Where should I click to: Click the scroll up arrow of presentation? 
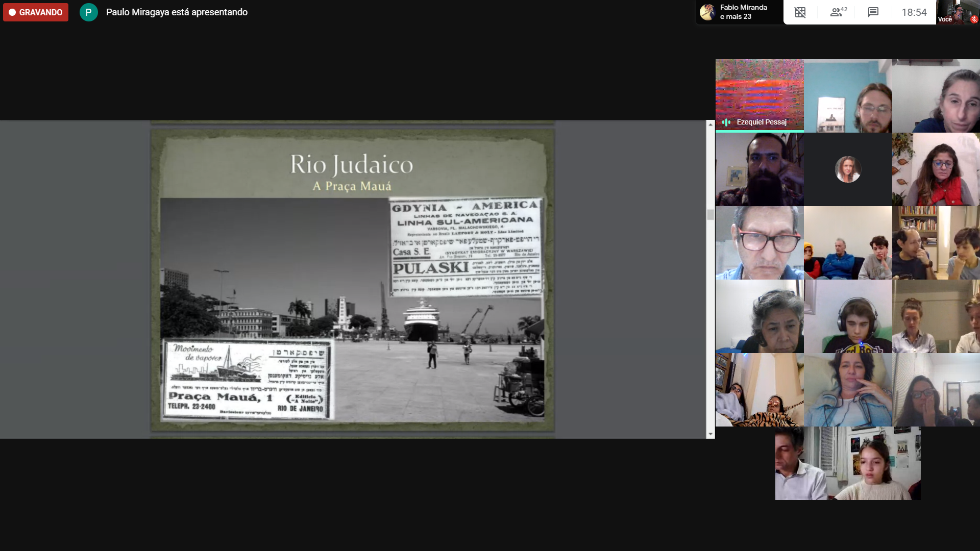[710, 124]
